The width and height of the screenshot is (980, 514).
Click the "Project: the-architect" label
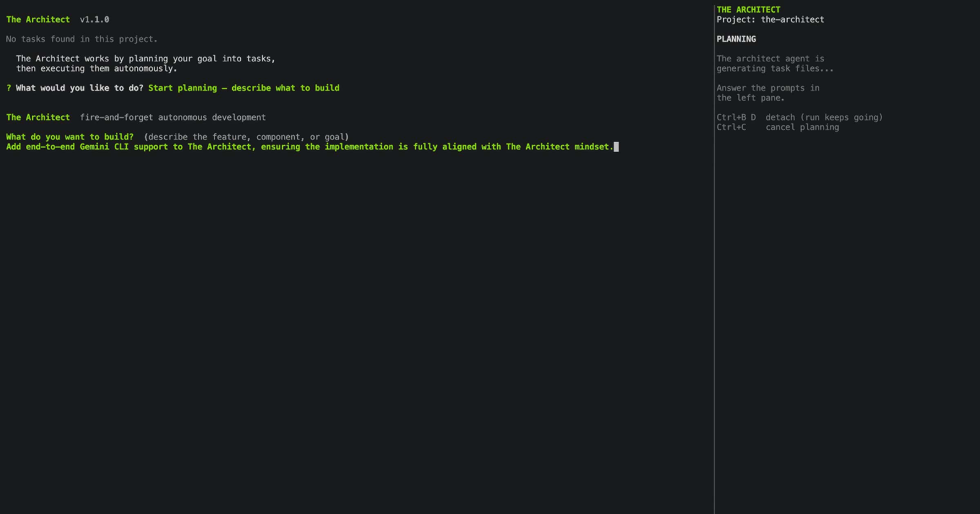click(771, 20)
